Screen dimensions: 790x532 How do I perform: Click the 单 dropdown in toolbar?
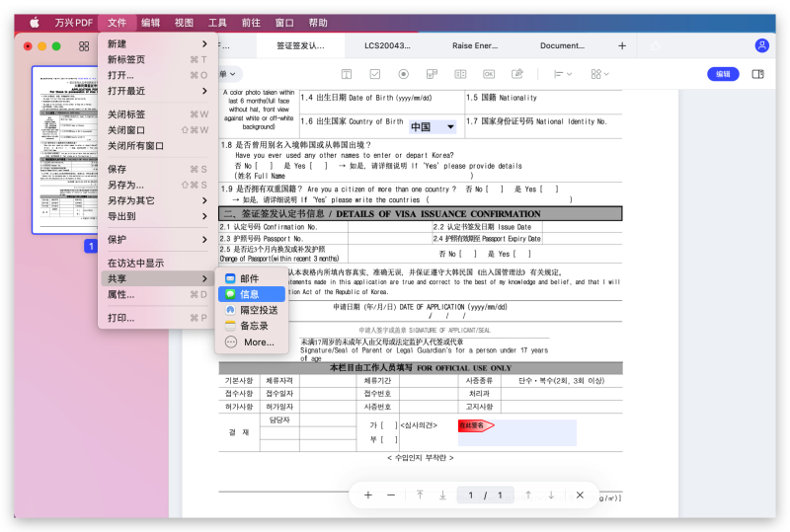point(229,74)
